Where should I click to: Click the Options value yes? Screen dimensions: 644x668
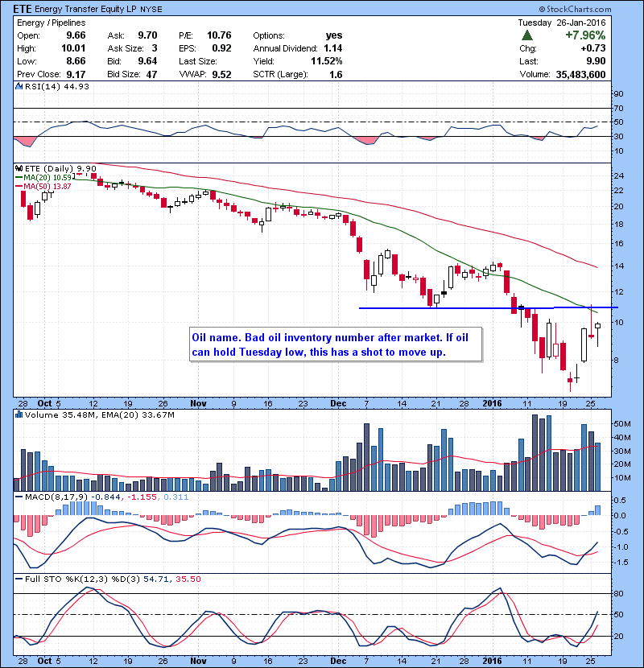coord(334,35)
